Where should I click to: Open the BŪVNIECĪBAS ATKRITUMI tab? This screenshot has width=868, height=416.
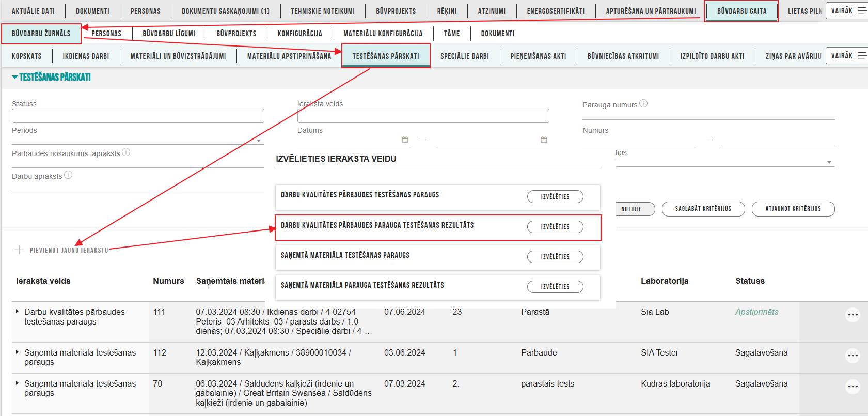(x=623, y=56)
